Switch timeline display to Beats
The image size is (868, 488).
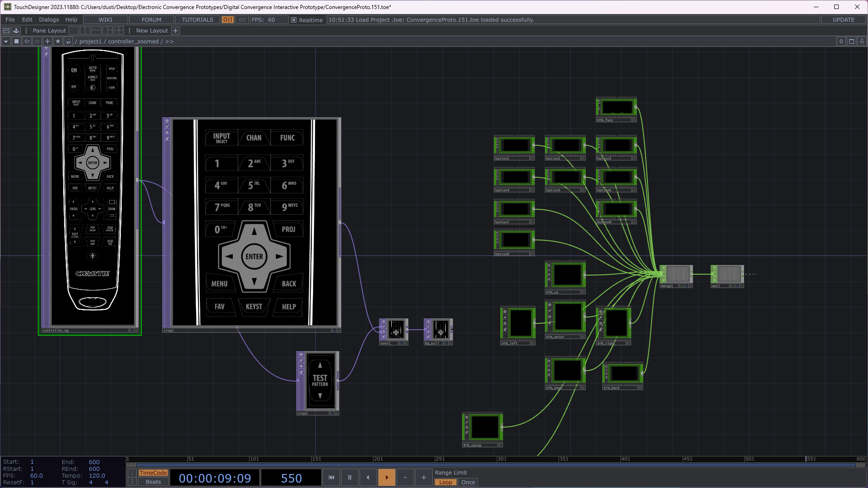pos(153,482)
